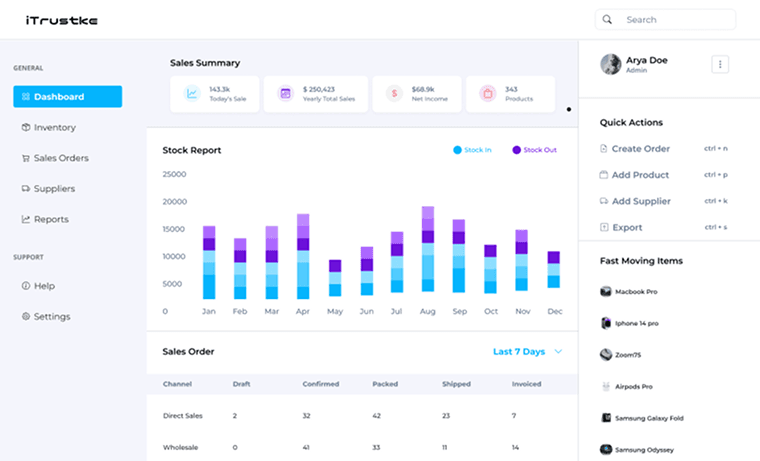
Task: Click the Sales Orders cart icon
Action: pos(26,158)
